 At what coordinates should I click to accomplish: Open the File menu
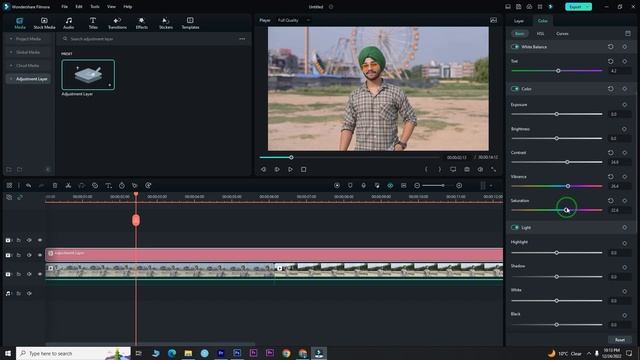click(64, 7)
